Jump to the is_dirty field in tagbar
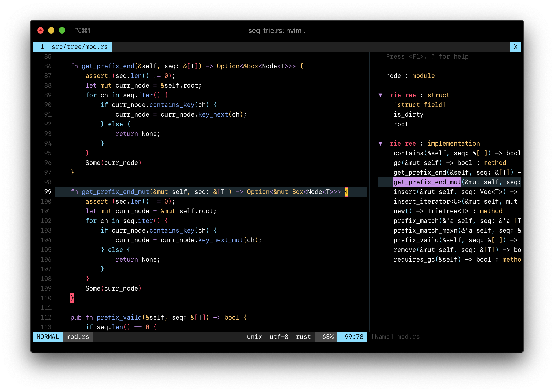The height and width of the screenshot is (392, 554). (408, 114)
